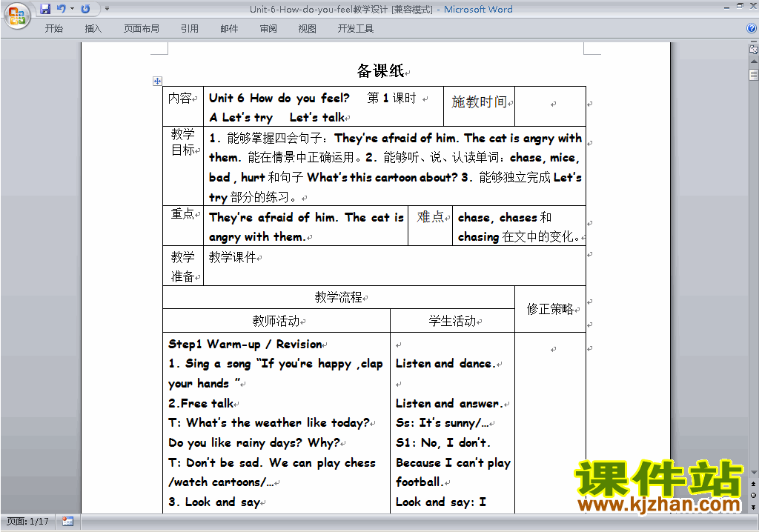Switch to the 引用 tab
Viewport: 759px width, 532px height.
[190, 29]
